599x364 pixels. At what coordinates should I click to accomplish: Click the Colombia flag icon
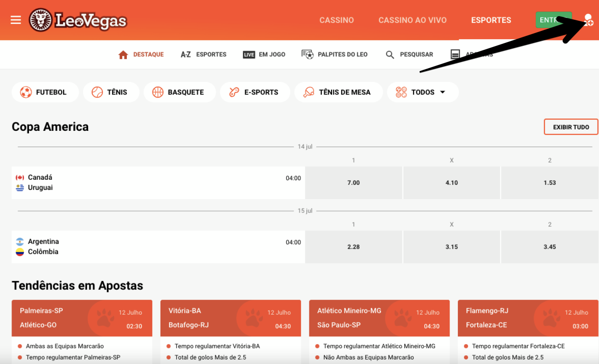[20, 252]
